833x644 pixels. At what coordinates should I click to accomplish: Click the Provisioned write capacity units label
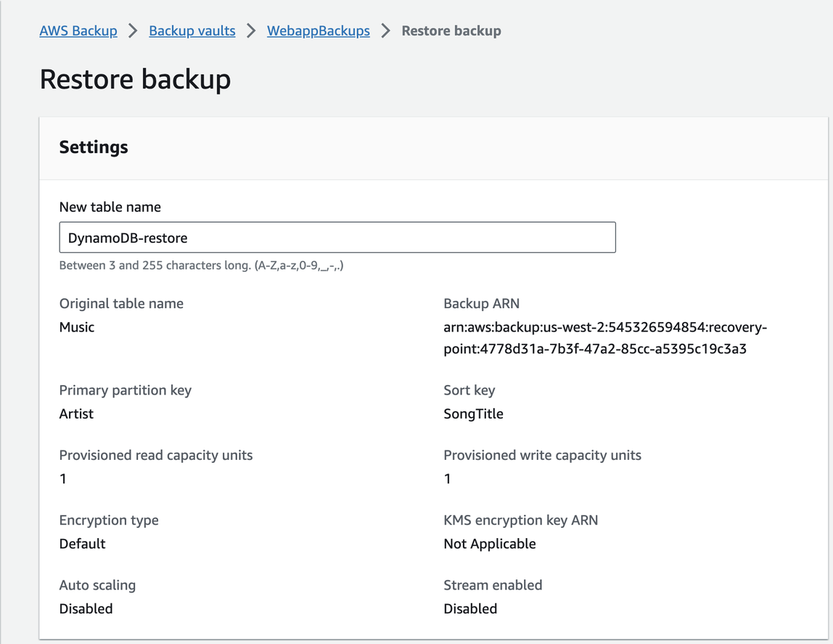[x=543, y=455]
